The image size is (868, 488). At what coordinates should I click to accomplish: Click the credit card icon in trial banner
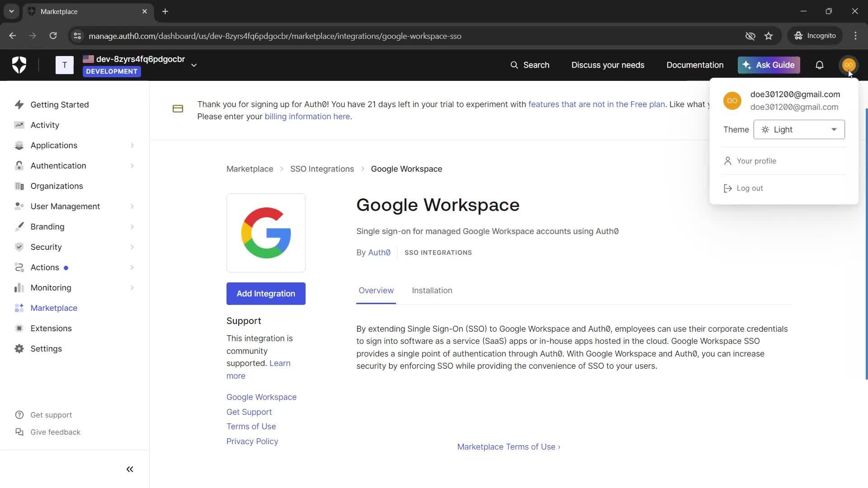point(178,108)
